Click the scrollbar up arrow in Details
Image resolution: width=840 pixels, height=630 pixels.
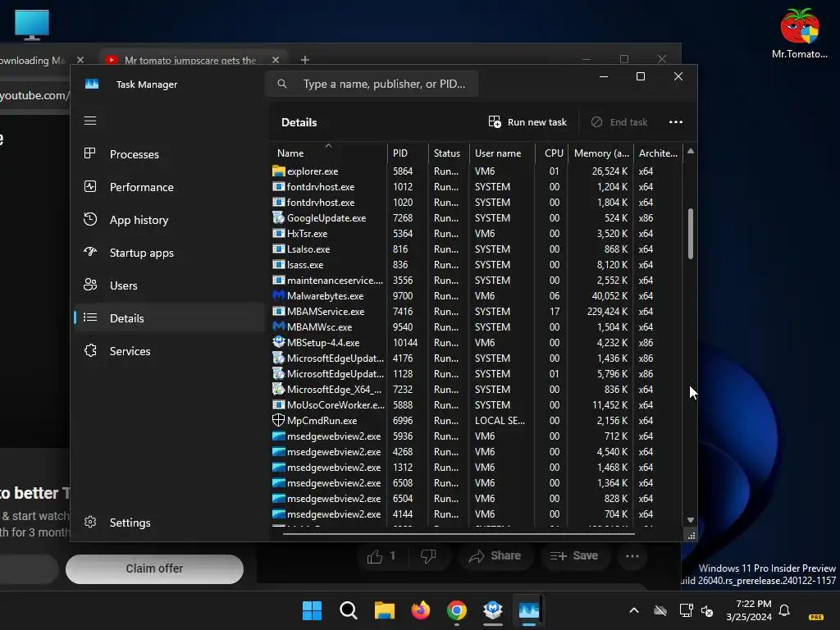coord(691,152)
